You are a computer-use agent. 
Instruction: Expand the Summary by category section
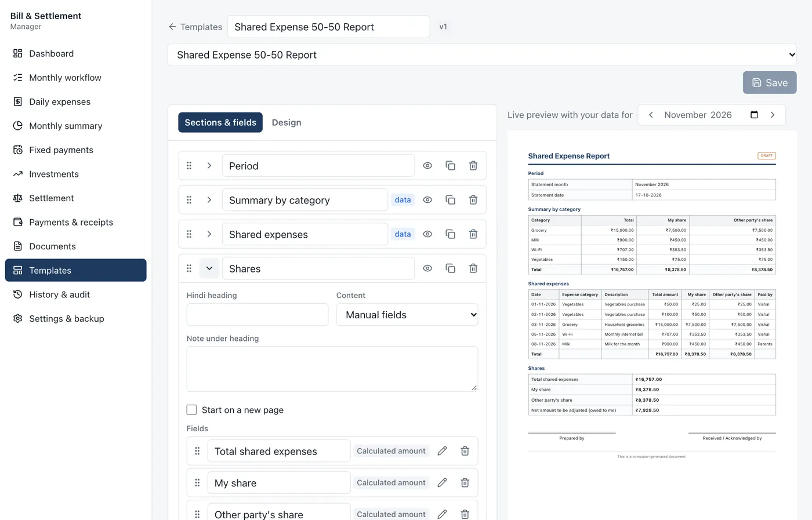[209, 200]
